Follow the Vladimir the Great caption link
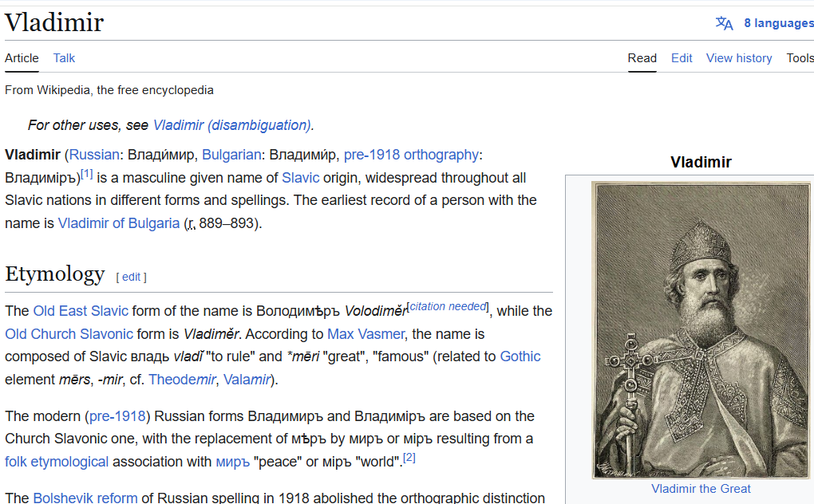Screen dimensions: 814x504 click(x=701, y=489)
